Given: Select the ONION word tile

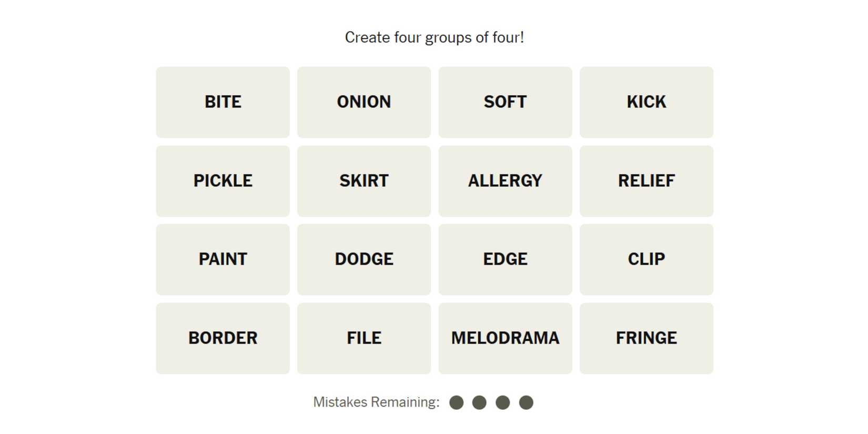Looking at the screenshot, I should point(364,102).
